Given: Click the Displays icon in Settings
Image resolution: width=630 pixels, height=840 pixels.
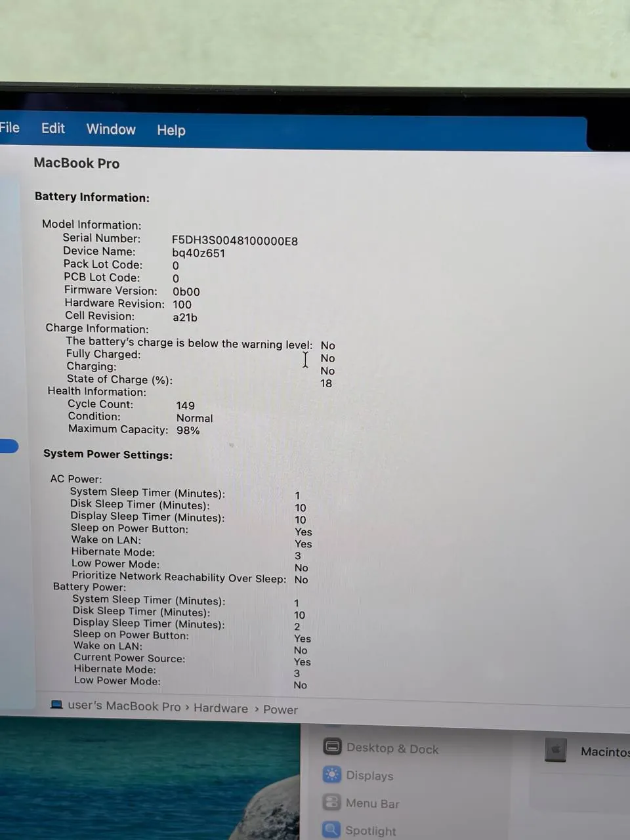Looking at the screenshot, I should click(x=332, y=774).
